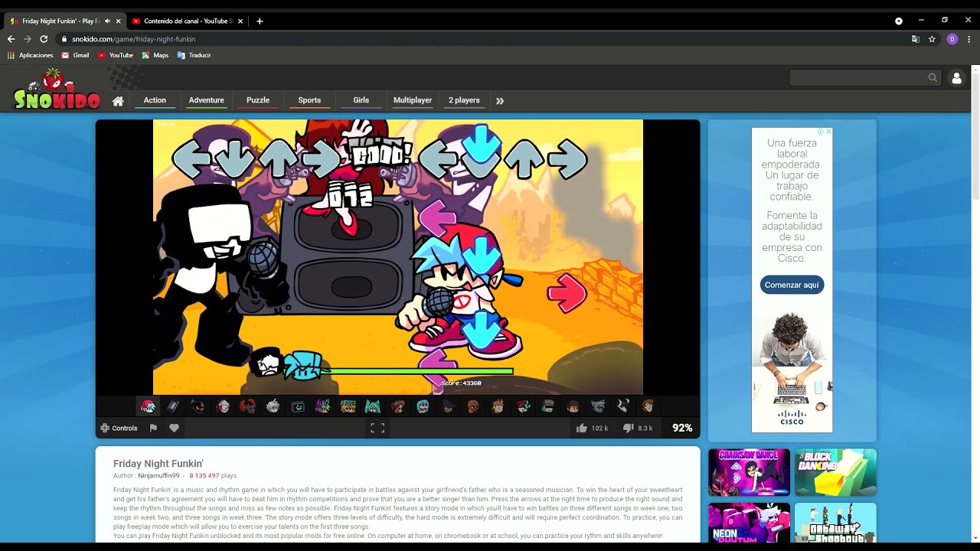This screenshot has height=551, width=980.
Task: Bookmark this page with the star
Action: click(932, 39)
